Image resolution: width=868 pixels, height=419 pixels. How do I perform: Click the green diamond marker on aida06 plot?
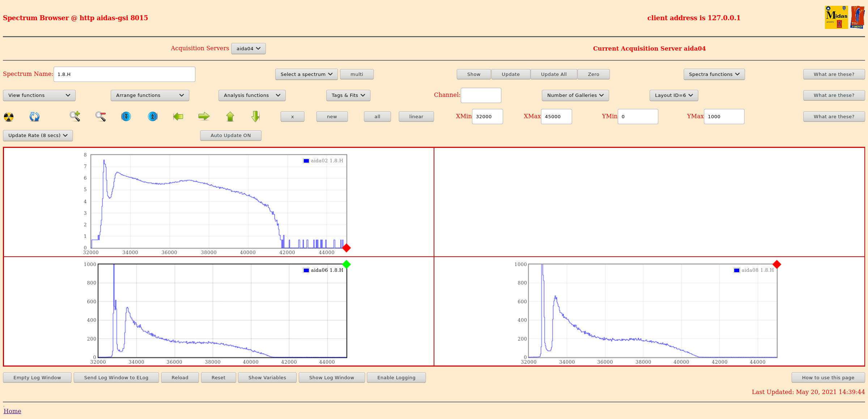(x=346, y=265)
